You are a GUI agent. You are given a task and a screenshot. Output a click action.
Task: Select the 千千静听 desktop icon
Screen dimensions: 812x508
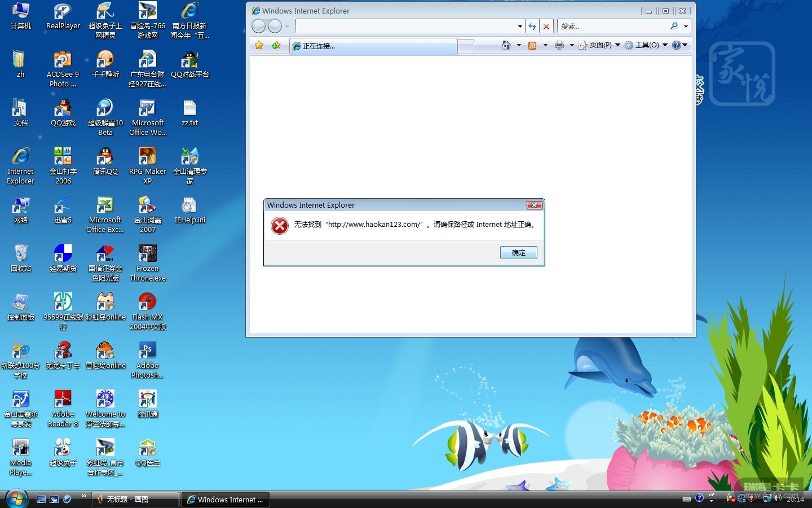pyautogui.click(x=105, y=64)
